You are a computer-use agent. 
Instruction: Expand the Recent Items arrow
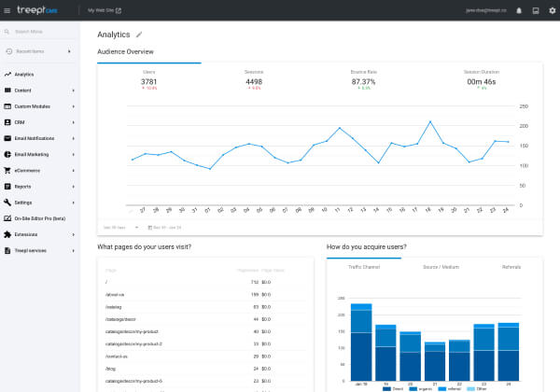[69, 51]
